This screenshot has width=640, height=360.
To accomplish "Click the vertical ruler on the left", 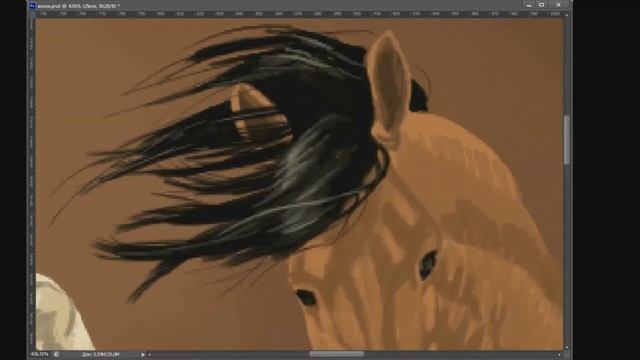I will click(x=31, y=184).
